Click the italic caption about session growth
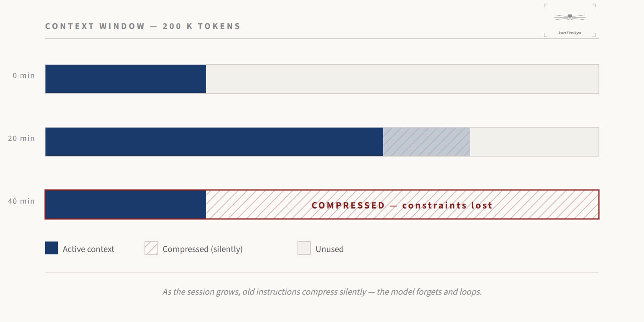 tap(322, 292)
